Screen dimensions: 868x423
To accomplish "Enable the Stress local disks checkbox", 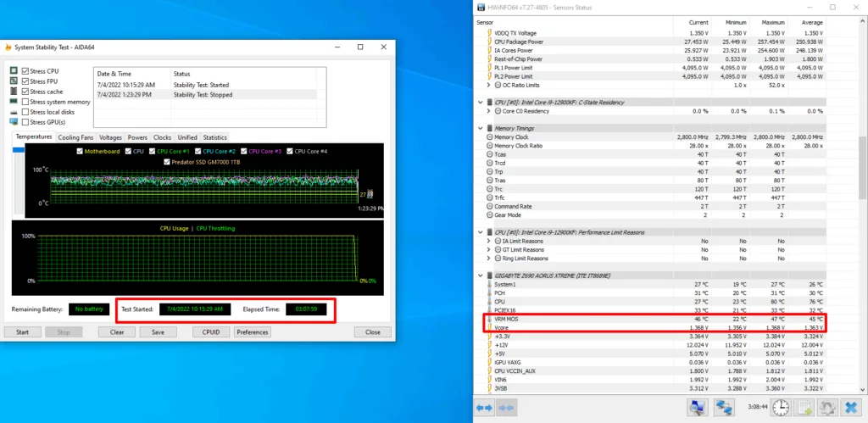I will pyautogui.click(x=25, y=112).
